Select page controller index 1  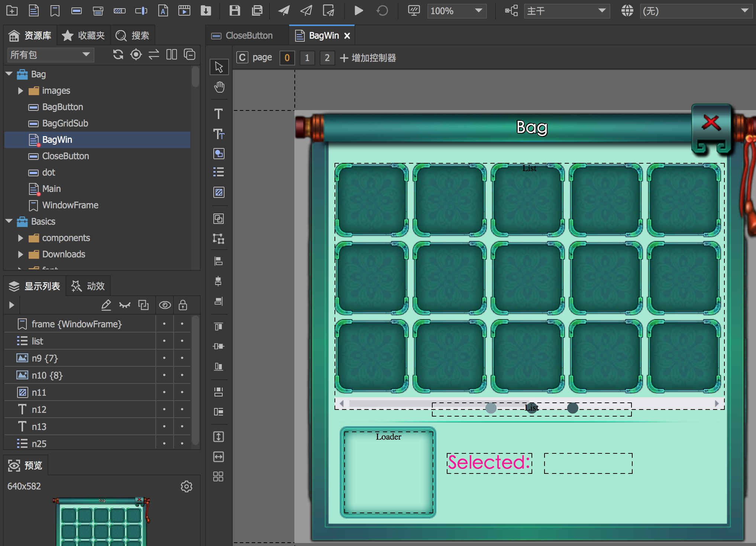coord(307,58)
